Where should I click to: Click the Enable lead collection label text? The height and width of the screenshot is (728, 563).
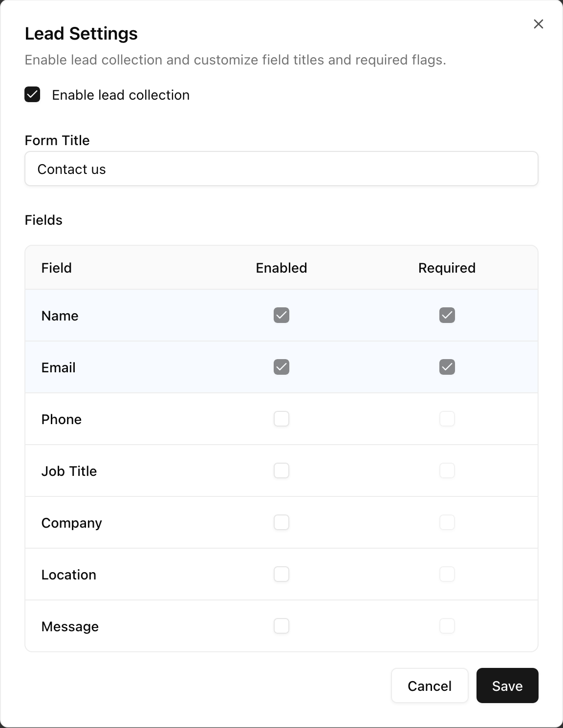[x=121, y=95]
